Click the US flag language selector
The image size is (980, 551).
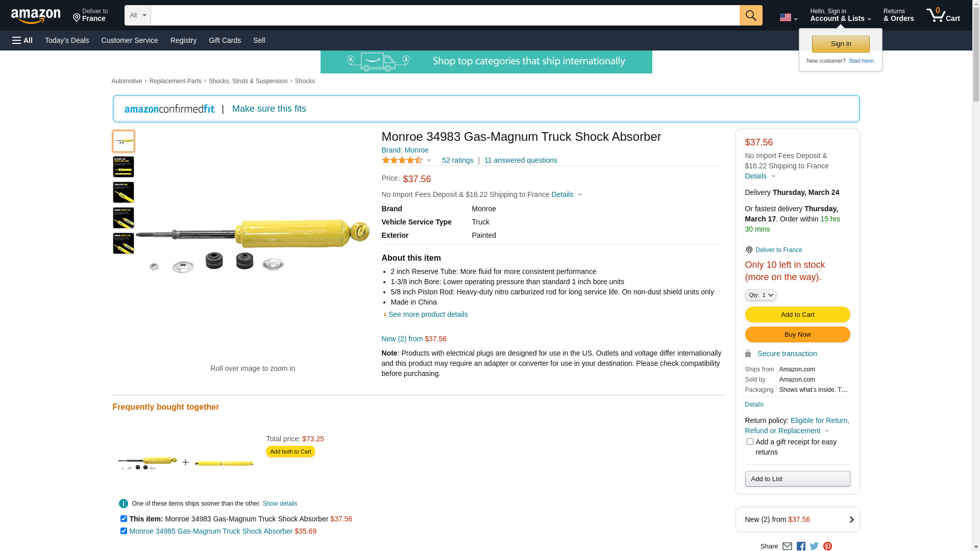[788, 17]
